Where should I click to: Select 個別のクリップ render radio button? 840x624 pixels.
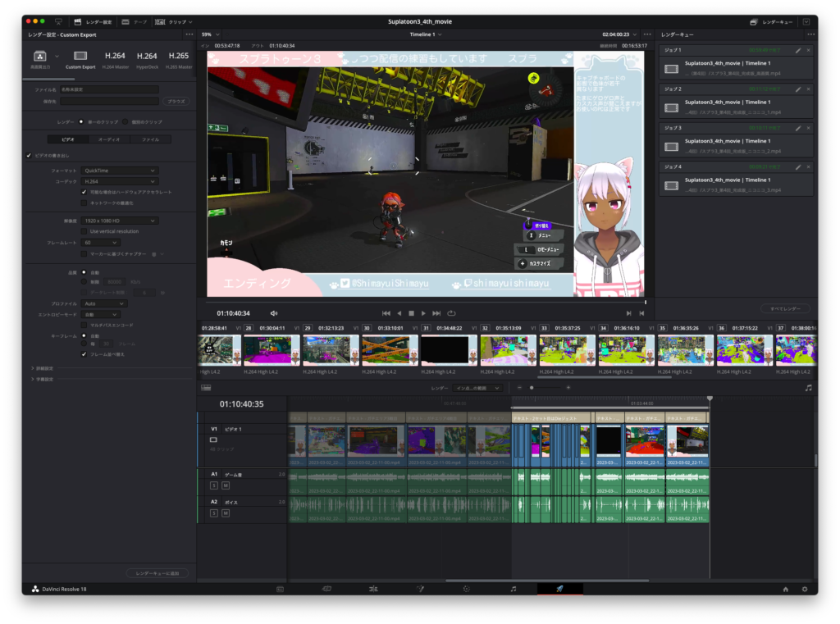pyautogui.click(x=125, y=121)
